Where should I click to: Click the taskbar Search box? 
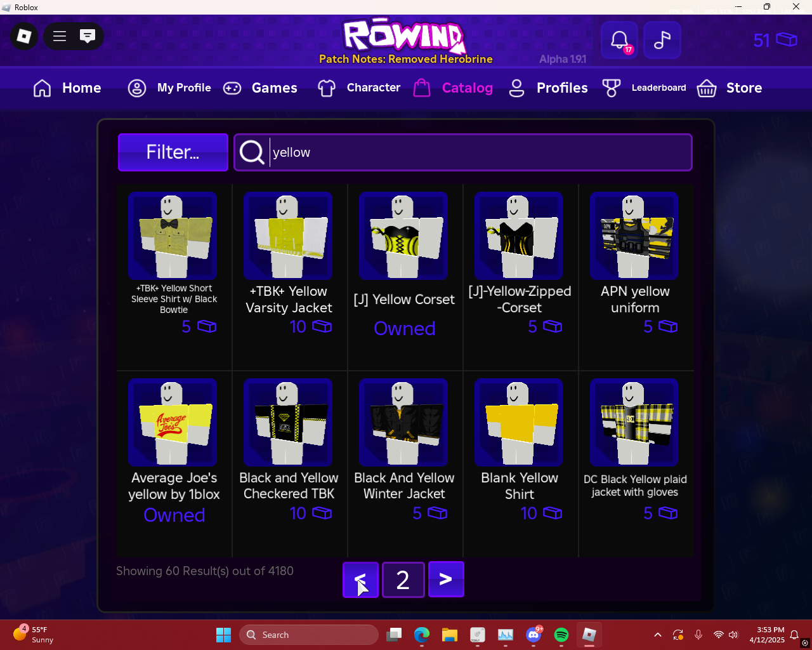pyautogui.click(x=309, y=635)
